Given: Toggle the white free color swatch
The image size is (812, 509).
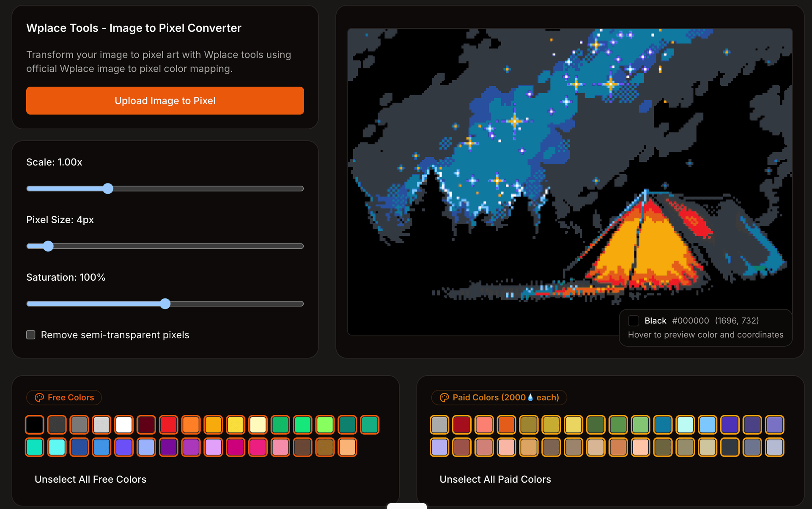Looking at the screenshot, I should (124, 424).
